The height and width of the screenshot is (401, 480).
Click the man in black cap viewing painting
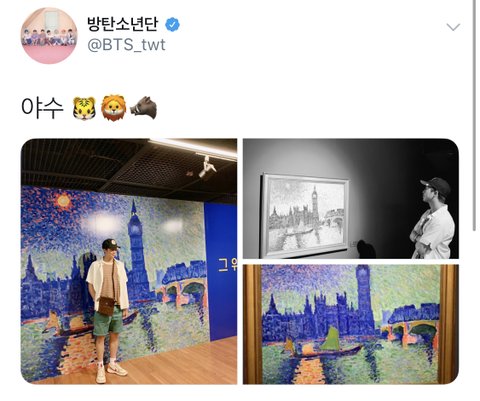click(x=433, y=218)
